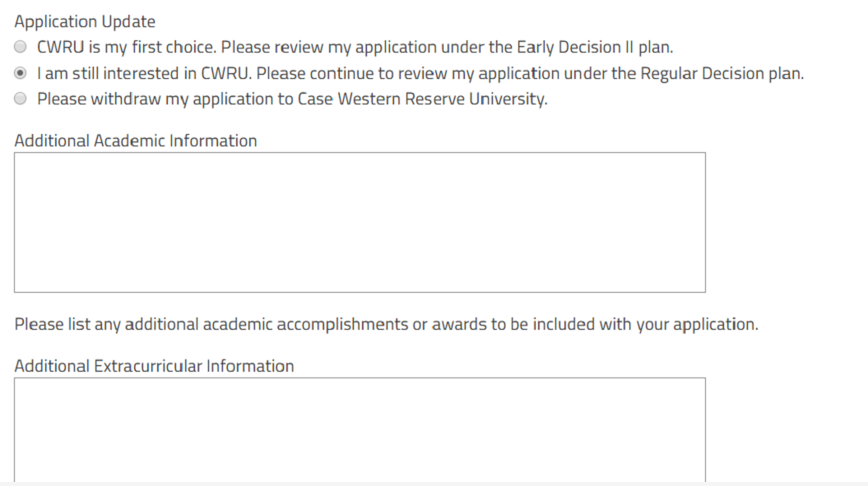Click the bottom-right corner of academic text area
Image resolution: width=868 pixels, height=486 pixels.
click(x=703, y=290)
